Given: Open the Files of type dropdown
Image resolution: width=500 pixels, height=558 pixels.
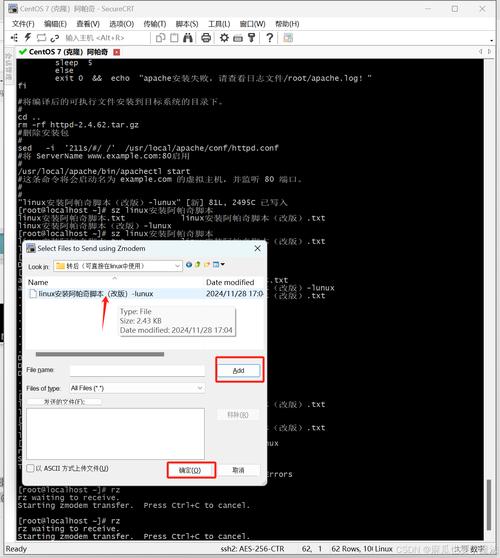Looking at the screenshot, I should point(200,388).
